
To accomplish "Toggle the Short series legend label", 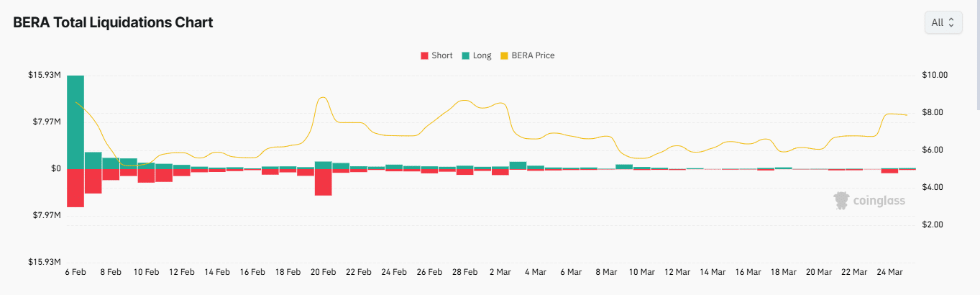I will [441, 55].
